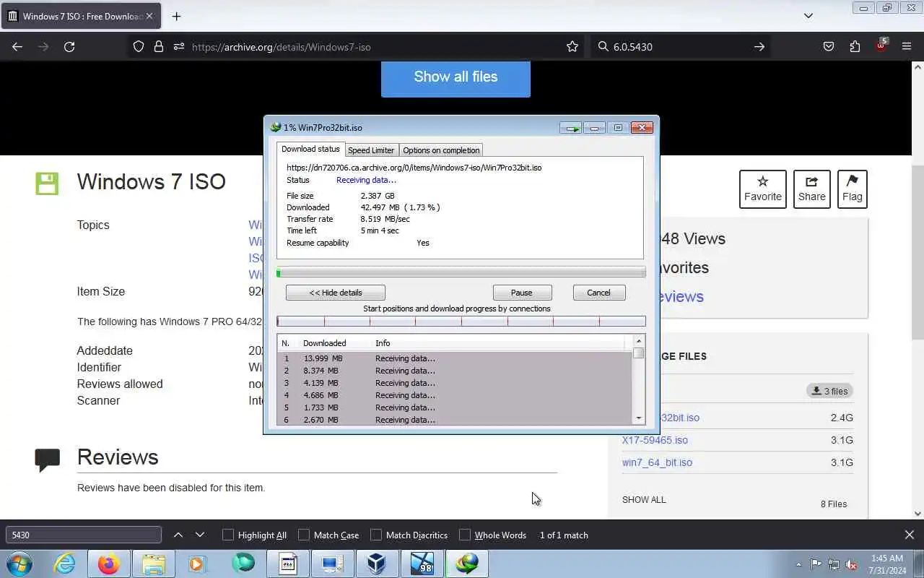
Task: Cancel the download in IDM dialog
Action: [x=598, y=293]
